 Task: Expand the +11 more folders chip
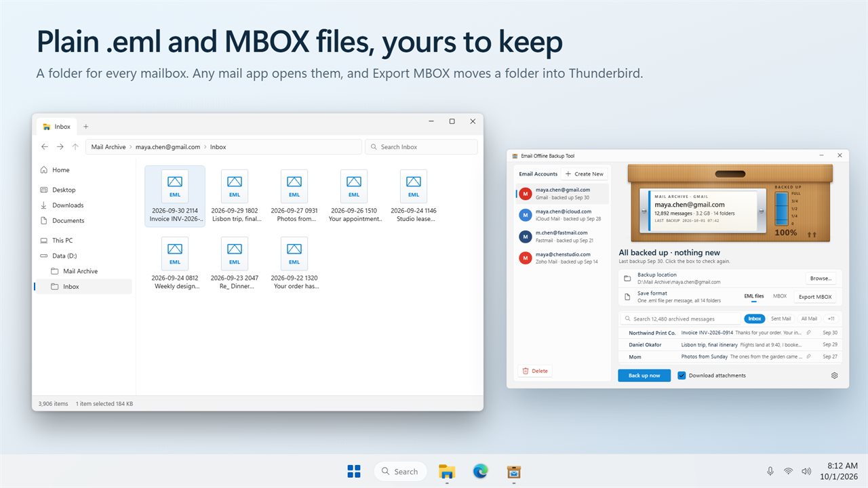point(831,319)
